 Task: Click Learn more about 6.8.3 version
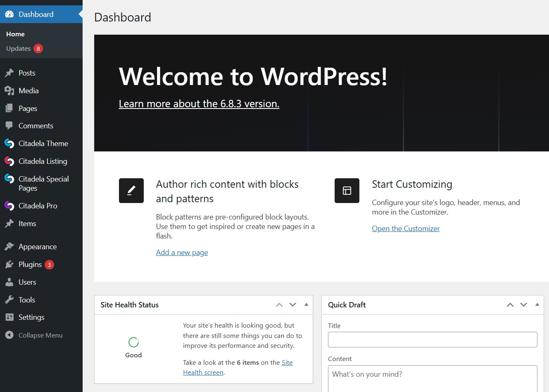tap(199, 104)
